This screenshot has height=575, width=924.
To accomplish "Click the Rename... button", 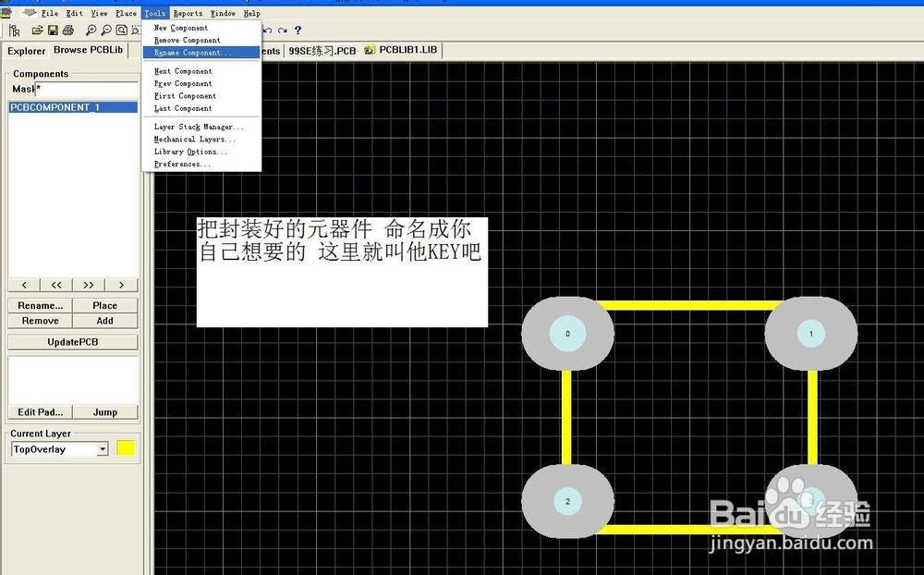I will pyautogui.click(x=40, y=305).
